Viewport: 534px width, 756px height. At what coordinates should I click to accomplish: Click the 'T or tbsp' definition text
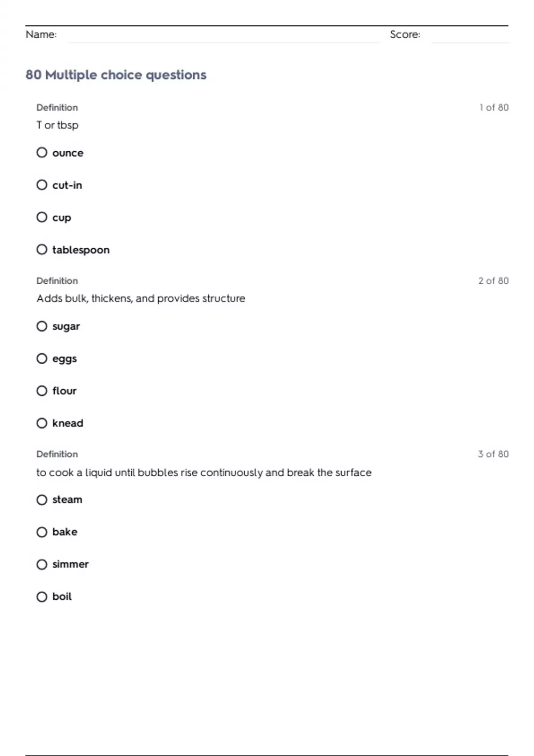pyautogui.click(x=57, y=125)
